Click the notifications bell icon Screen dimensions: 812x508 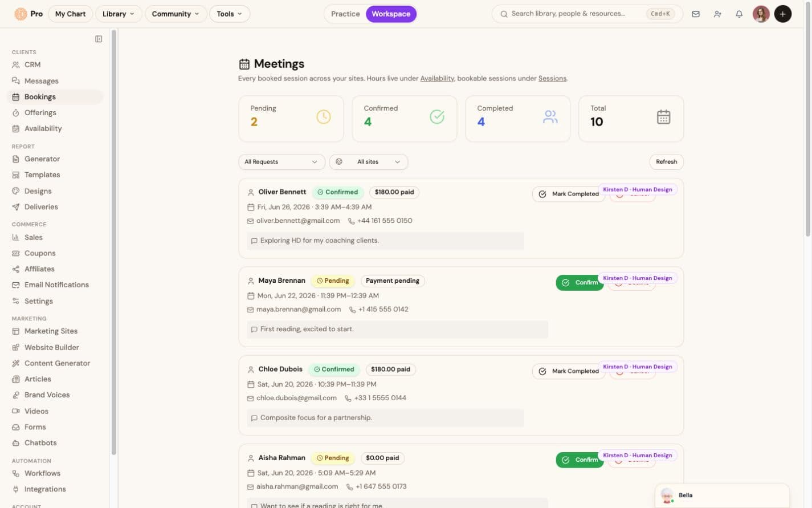pyautogui.click(x=739, y=14)
